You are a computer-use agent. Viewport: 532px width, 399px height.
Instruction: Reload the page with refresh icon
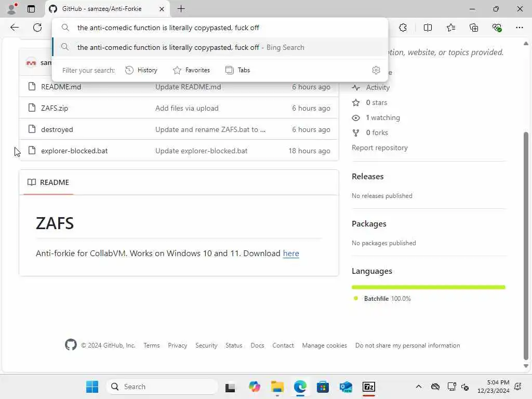37,28
